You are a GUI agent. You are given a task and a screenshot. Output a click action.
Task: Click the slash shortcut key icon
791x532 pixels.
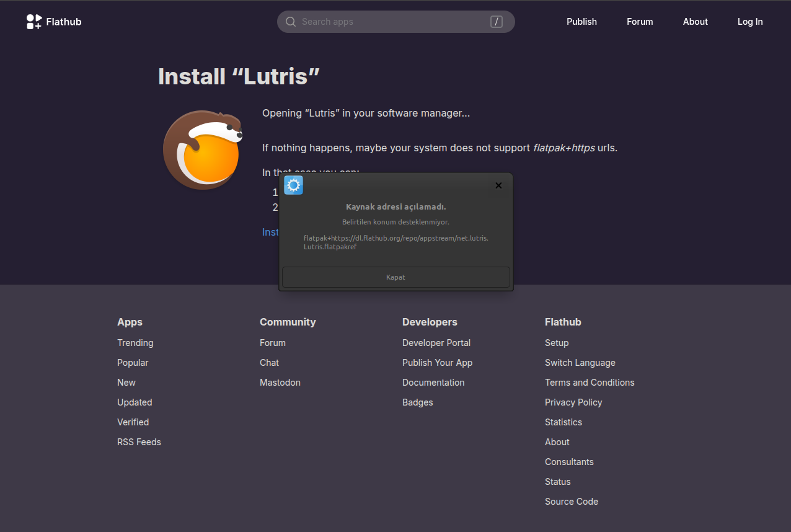(x=496, y=22)
